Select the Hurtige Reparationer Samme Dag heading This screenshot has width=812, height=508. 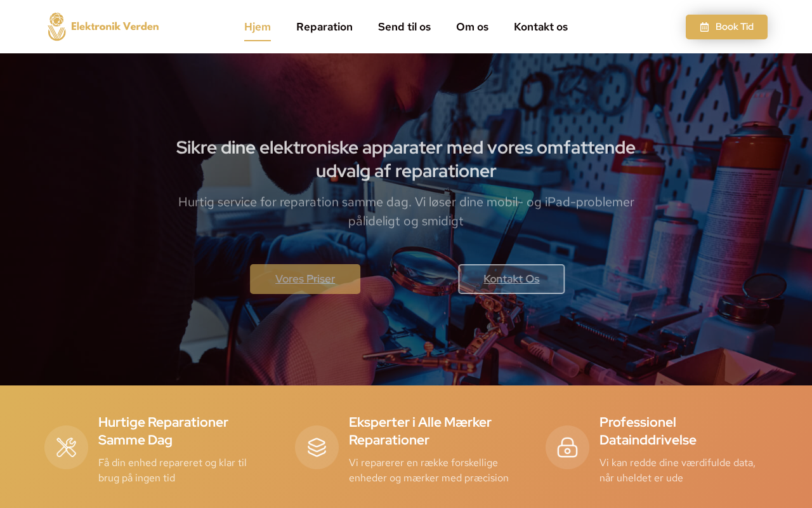click(x=163, y=431)
